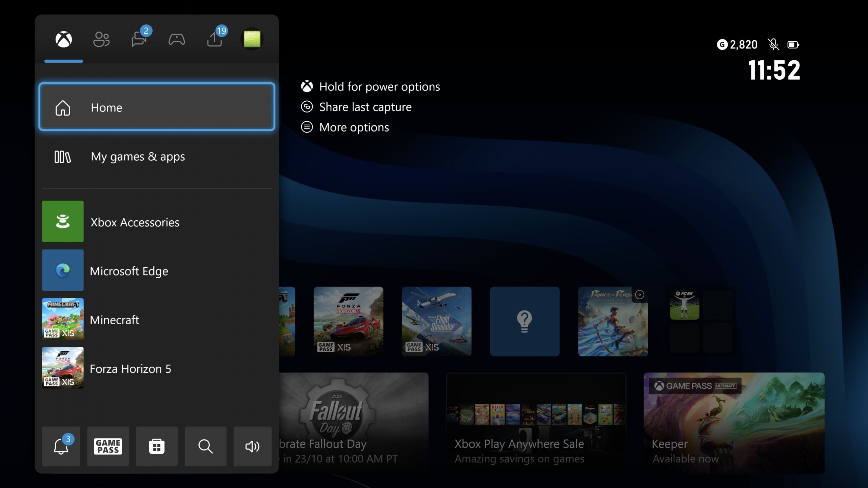The image size is (868, 488).
Task: Click the 11:52 clock
Action: pos(774,70)
